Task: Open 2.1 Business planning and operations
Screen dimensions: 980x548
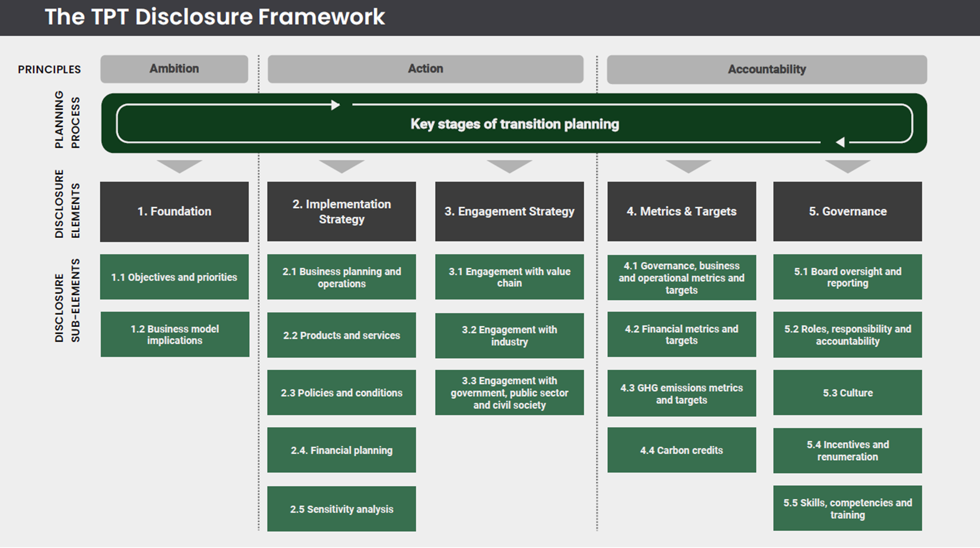Action: tap(341, 277)
